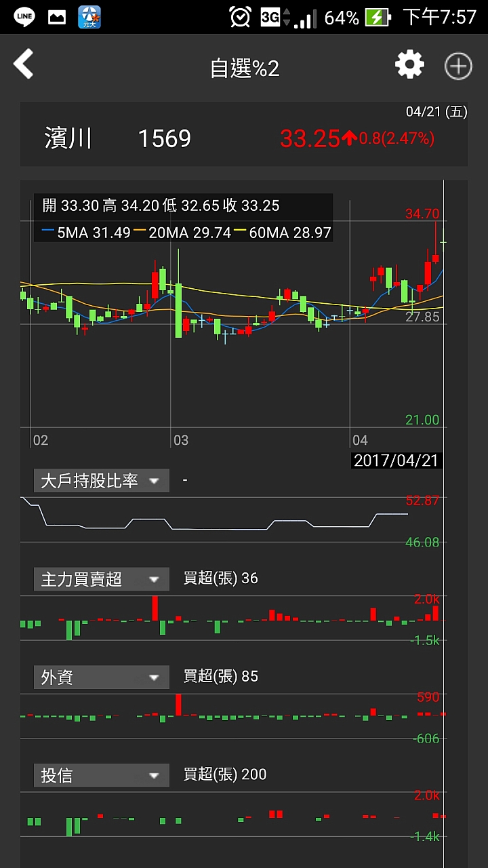Tap the 27.85 price axis label
The width and height of the screenshot is (488, 868).
422,317
